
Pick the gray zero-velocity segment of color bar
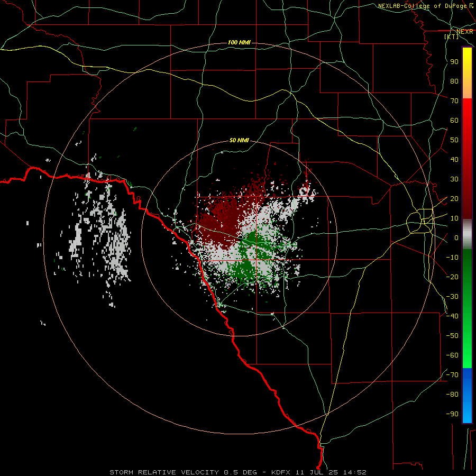coord(467,234)
